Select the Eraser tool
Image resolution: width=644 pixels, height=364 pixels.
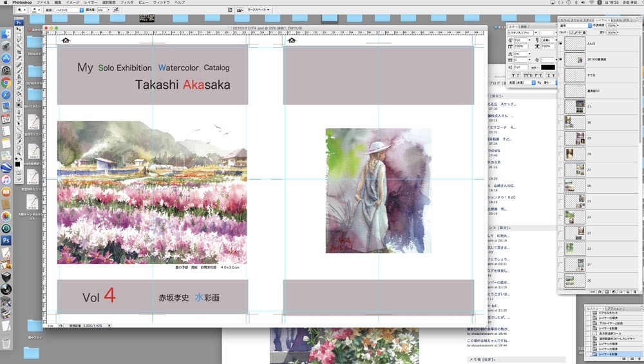click(x=19, y=88)
